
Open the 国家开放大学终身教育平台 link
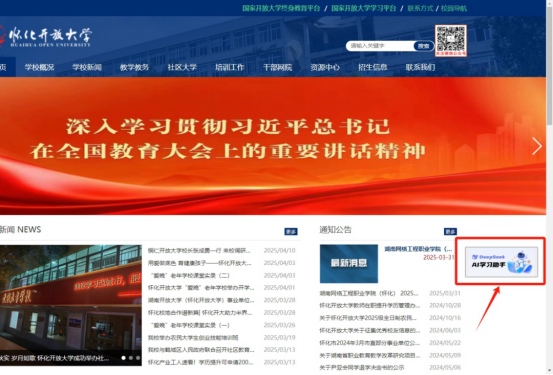[281, 8]
